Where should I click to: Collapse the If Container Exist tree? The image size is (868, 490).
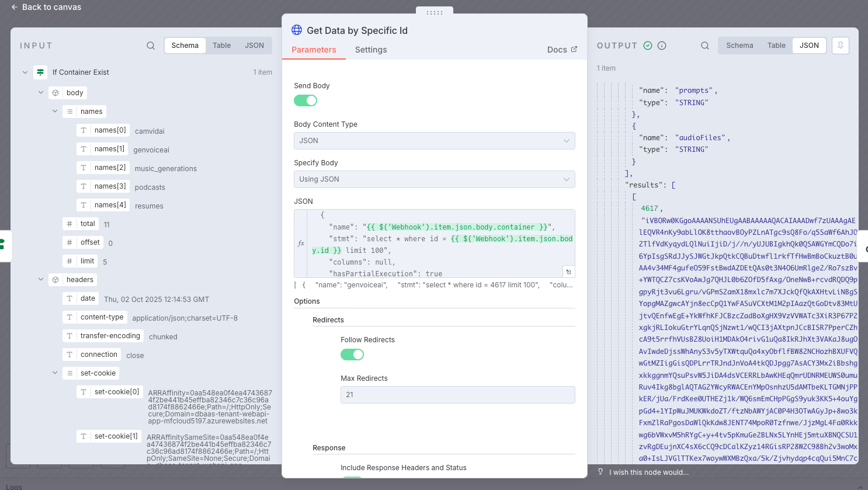(x=25, y=72)
